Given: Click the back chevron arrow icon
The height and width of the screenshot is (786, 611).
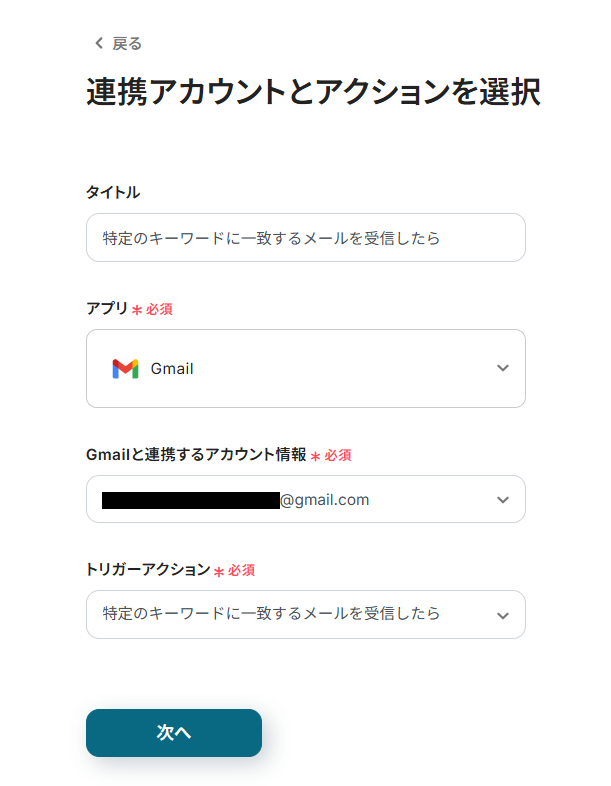Looking at the screenshot, I should pyautogui.click(x=99, y=44).
